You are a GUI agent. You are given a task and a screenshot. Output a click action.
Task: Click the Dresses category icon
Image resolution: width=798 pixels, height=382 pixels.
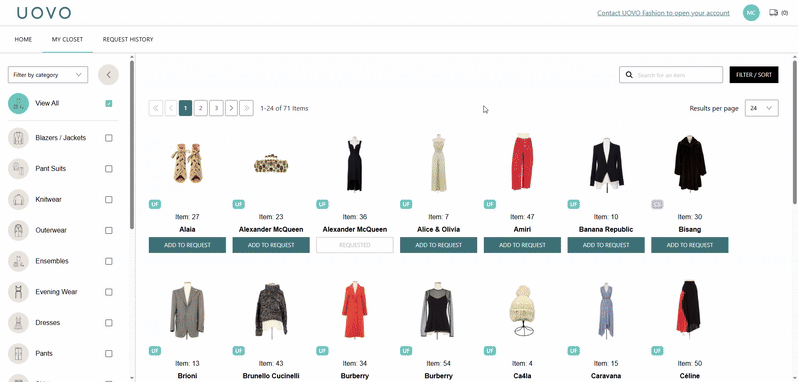click(18, 322)
